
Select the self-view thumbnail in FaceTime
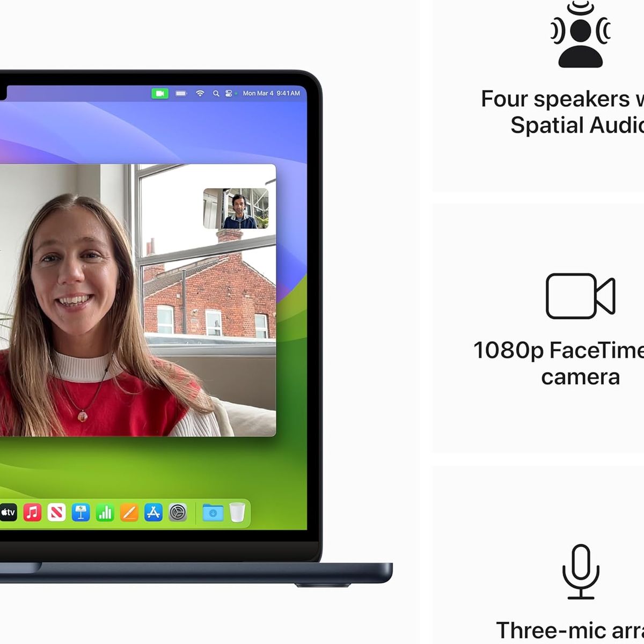(236, 208)
